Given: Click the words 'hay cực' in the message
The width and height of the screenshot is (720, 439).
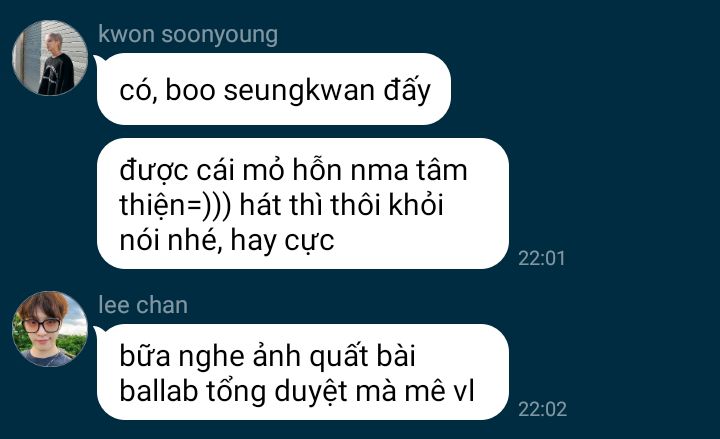Looking at the screenshot, I should tap(282, 241).
